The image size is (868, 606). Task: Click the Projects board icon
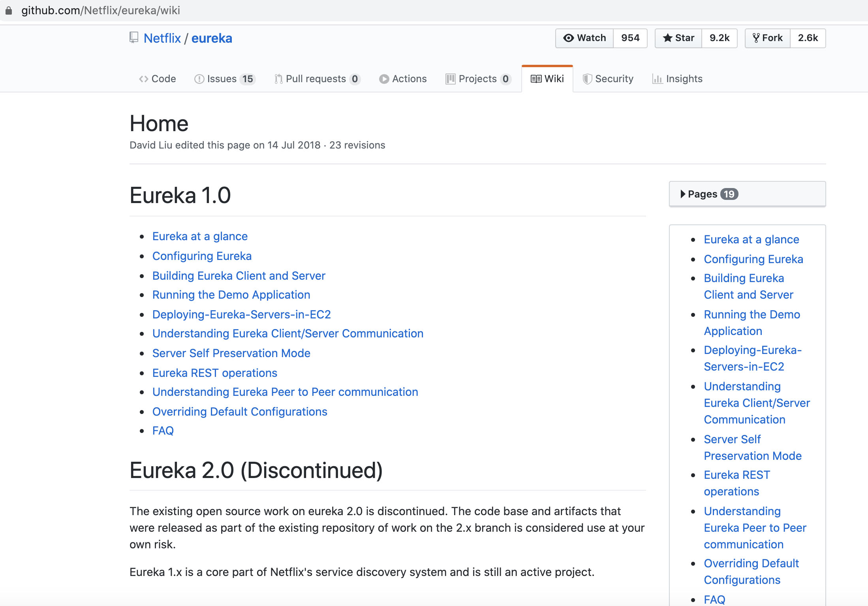[x=450, y=79]
